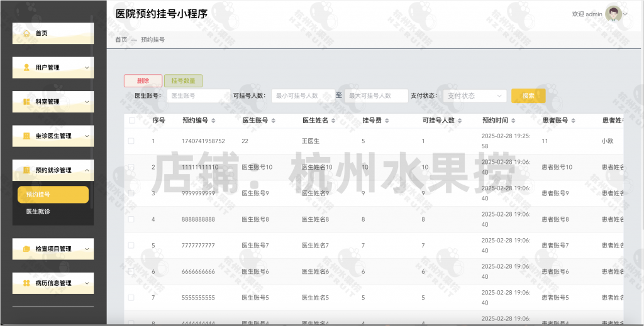644x326 pixels.
Task: Click the cell 医生账号6
Action: pos(255,271)
